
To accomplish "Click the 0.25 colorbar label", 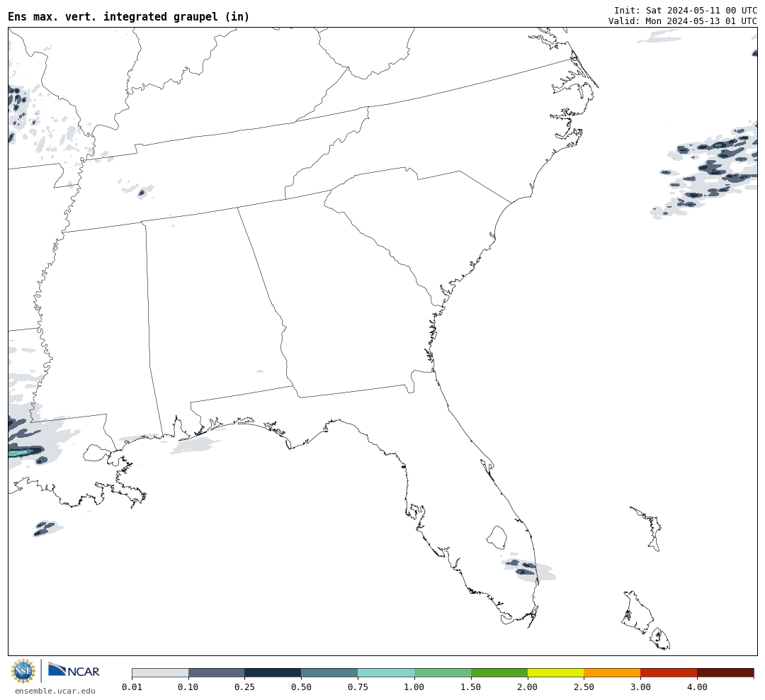I will pyautogui.click(x=245, y=687).
